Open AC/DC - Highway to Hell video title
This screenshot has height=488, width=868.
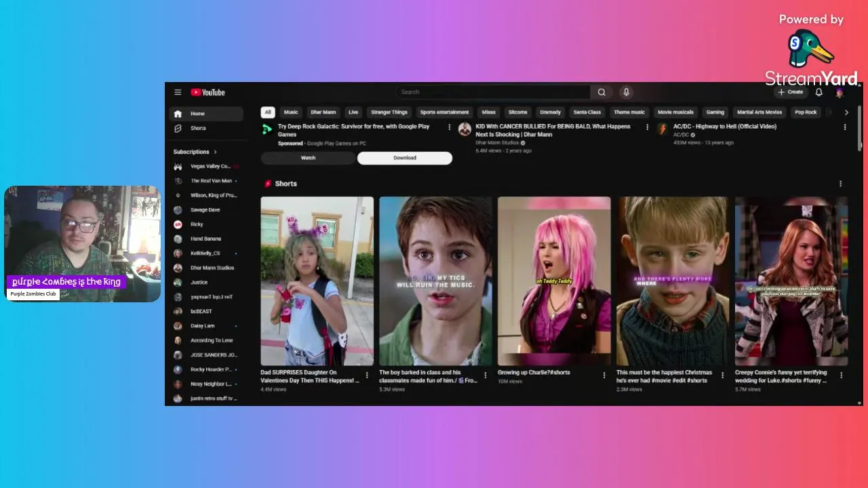click(x=725, y=127)
